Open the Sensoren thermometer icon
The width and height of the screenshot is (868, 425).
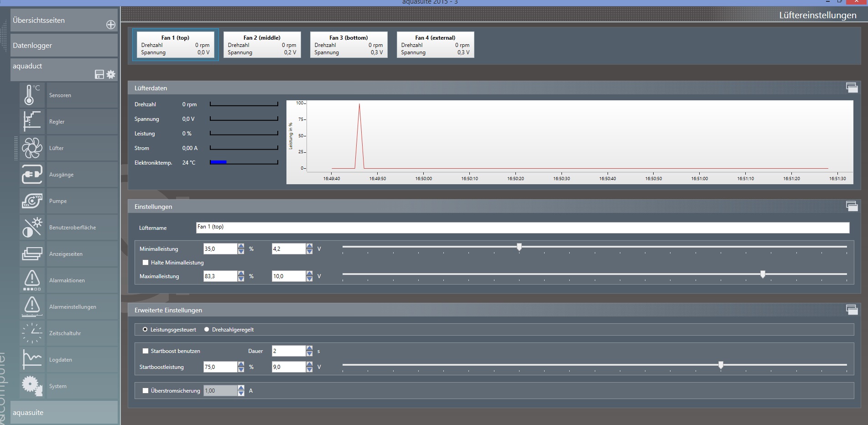pyautogui.click(x=32, y=95)
